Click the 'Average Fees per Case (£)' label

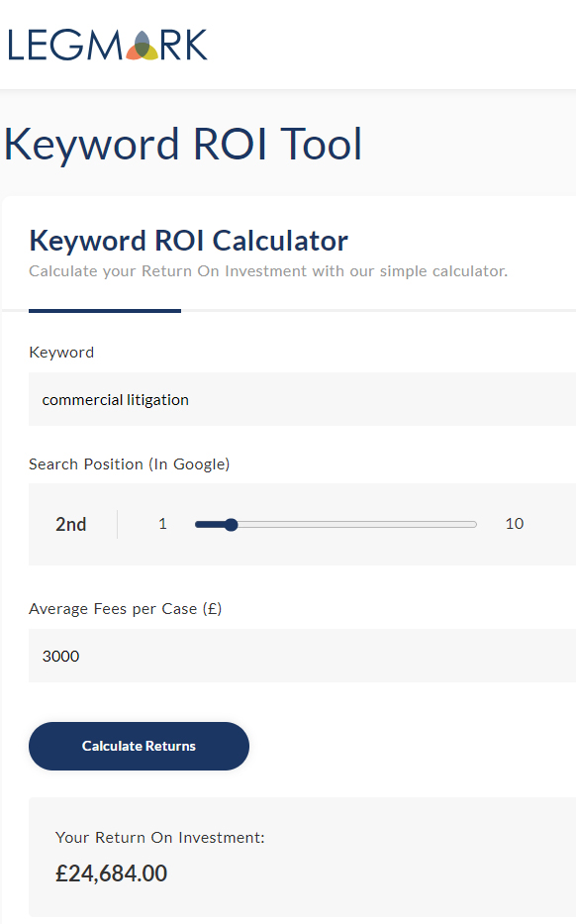(126, 609)
